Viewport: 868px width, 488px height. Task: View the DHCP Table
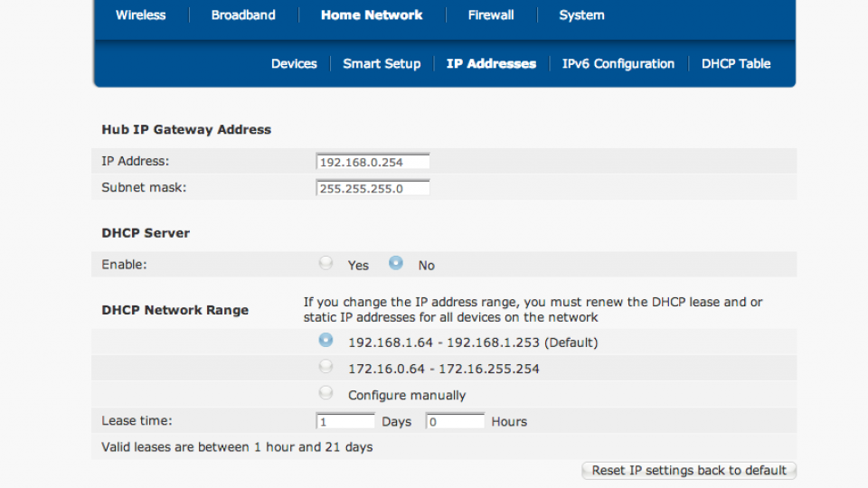[736, 64]
